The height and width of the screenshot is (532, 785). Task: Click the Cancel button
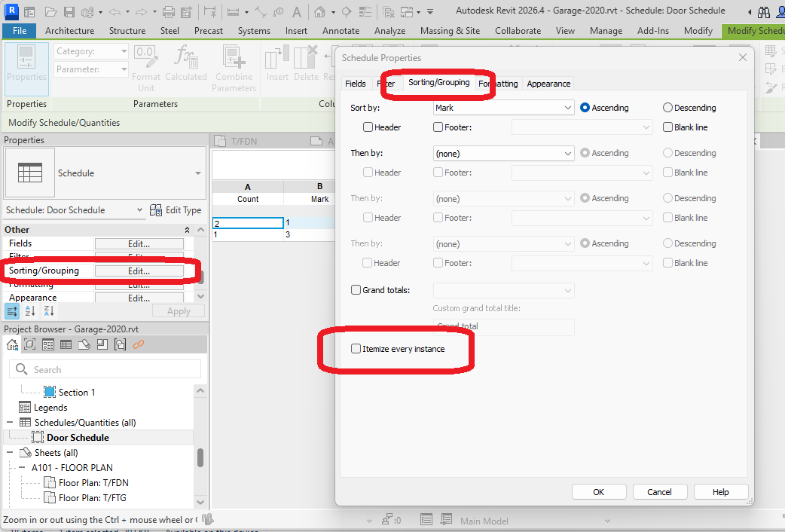(x=659, y=492)
